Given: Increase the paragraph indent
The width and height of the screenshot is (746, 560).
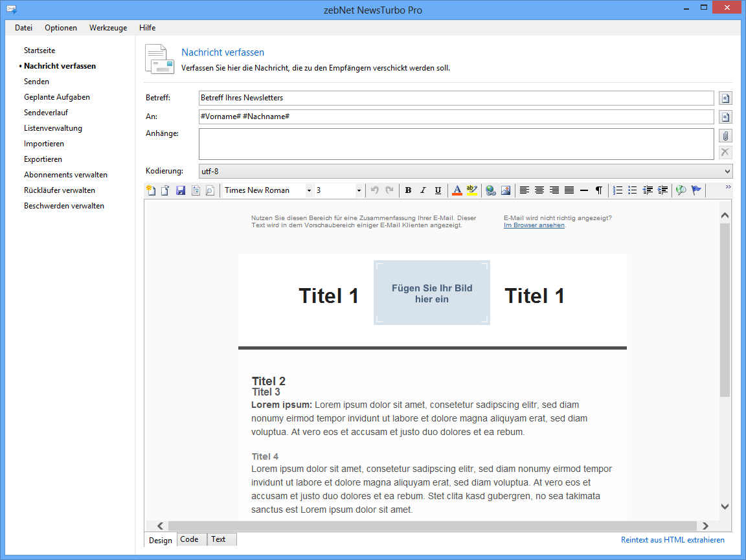Looking at the screenshot, I should click(x=662, y=190).
